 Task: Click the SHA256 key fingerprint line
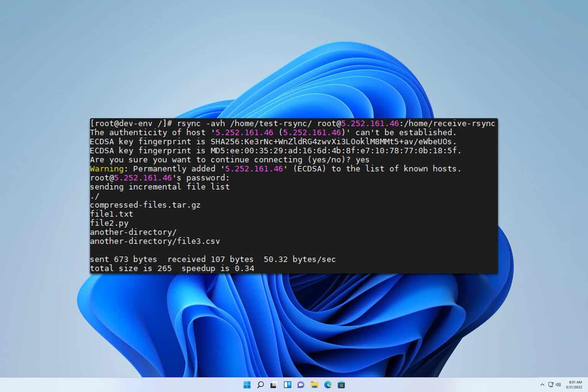pos(273,141)
